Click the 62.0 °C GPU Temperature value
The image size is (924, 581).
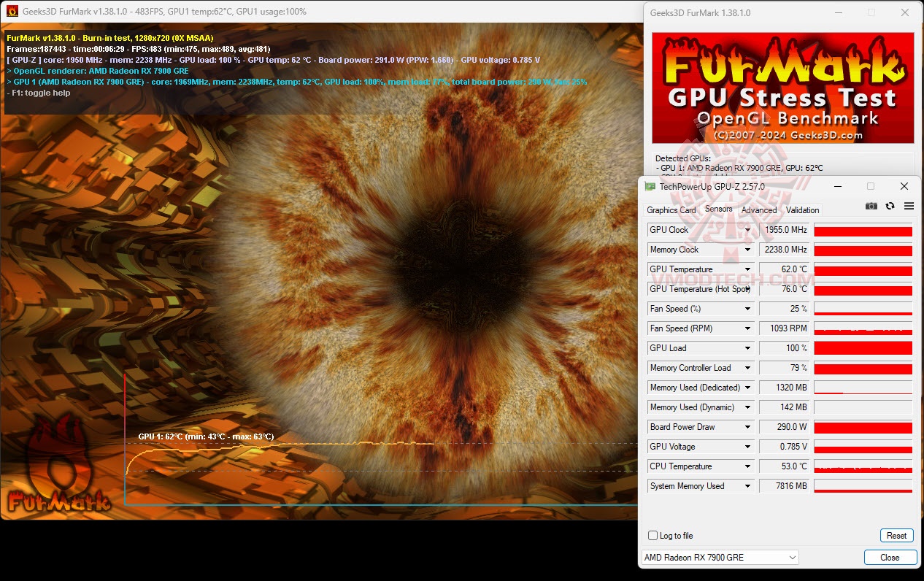point(785,269)
